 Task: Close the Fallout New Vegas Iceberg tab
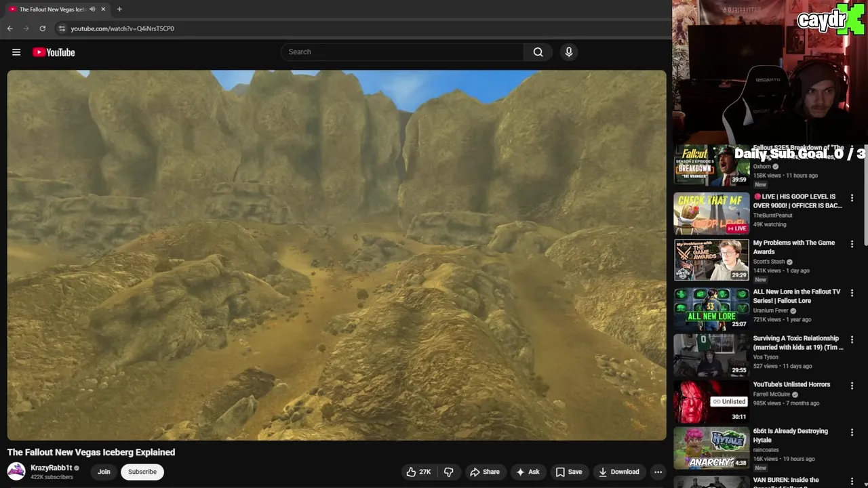103,9
